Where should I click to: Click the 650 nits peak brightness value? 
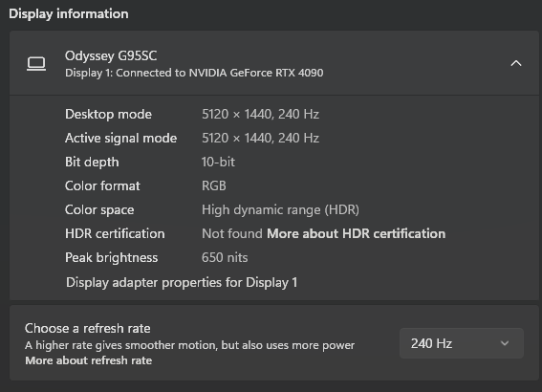(x=225, y=257)
